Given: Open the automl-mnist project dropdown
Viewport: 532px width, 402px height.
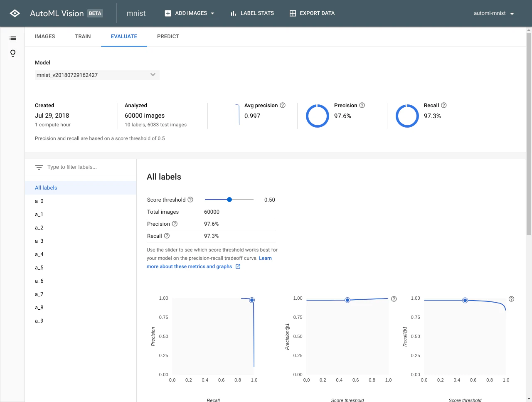Looking at the screenshot, I should (x=494, y=13).
